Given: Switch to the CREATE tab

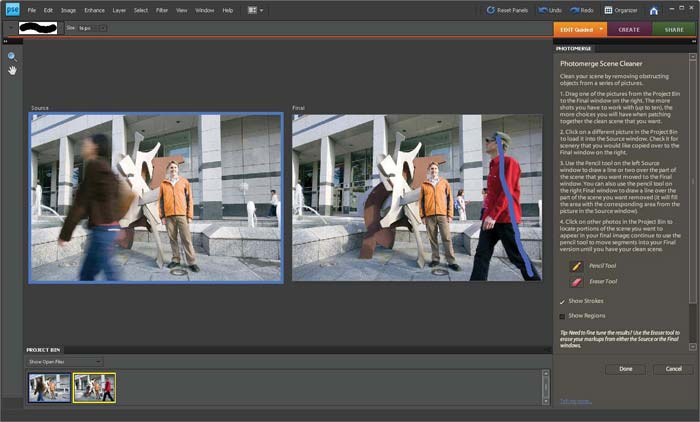Looking at the screenshot, I should point(629,30).
